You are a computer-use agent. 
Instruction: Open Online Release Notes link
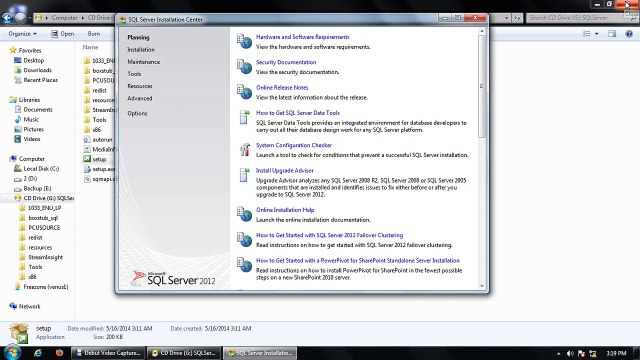click(282, 87)
